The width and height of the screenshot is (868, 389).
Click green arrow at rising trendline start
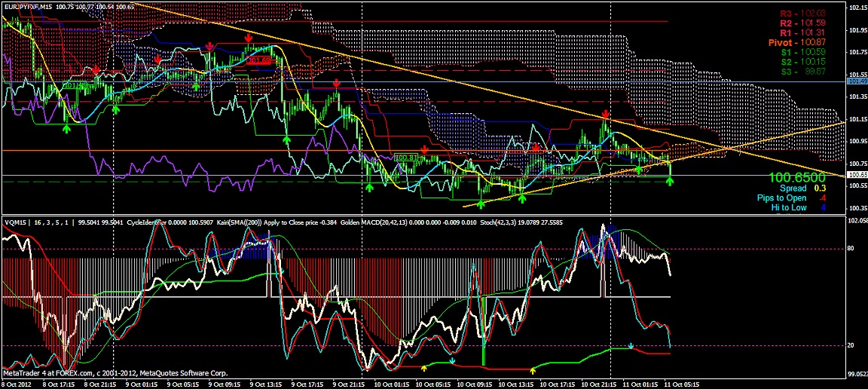(x=481, y=204)
